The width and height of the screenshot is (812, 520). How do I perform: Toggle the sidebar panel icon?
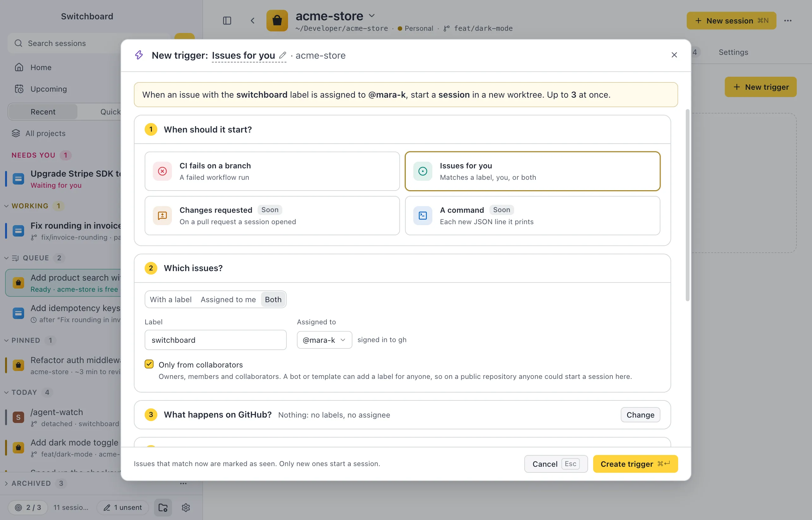tap(227, 21)
